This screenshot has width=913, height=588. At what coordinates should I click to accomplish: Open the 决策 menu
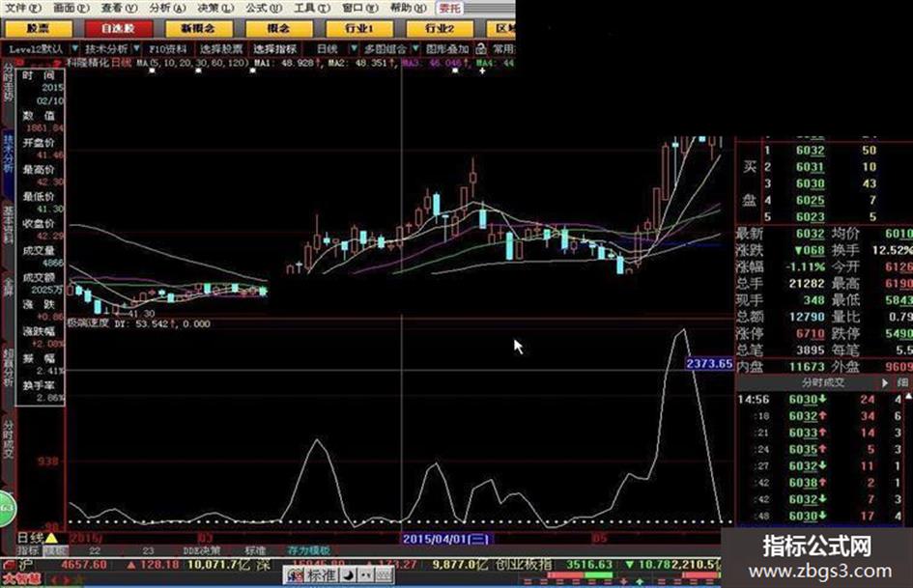coord(214,8)
